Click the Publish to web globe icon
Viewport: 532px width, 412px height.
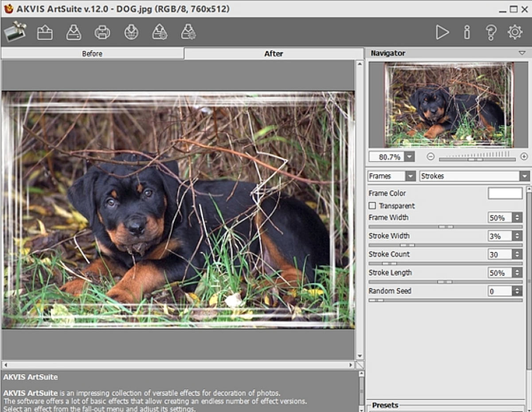131,32
